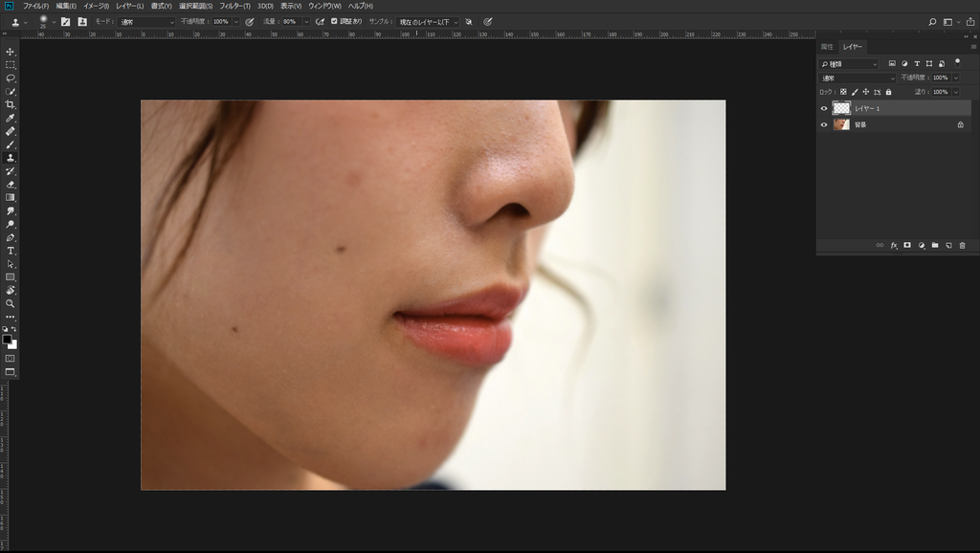980x553 pixels.
Task: Open the Clone Source panel
Action: (x=82, y=22)
